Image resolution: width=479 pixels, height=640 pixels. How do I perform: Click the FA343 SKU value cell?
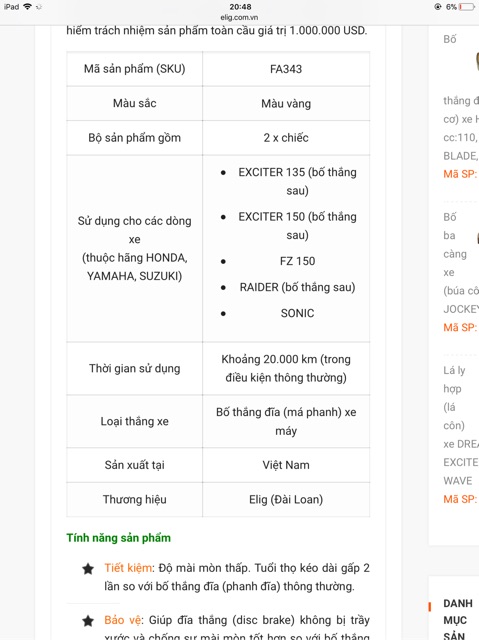coord(286,69)
